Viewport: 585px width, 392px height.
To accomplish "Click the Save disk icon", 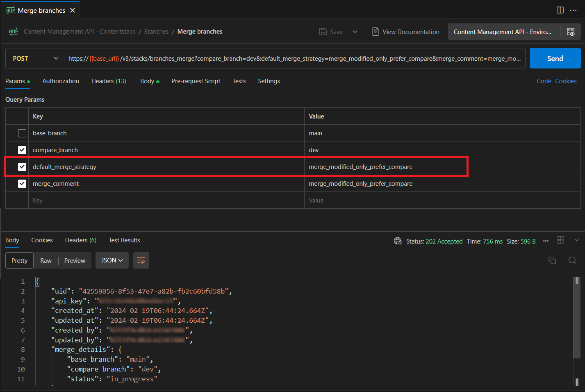I will coord(323,32).
